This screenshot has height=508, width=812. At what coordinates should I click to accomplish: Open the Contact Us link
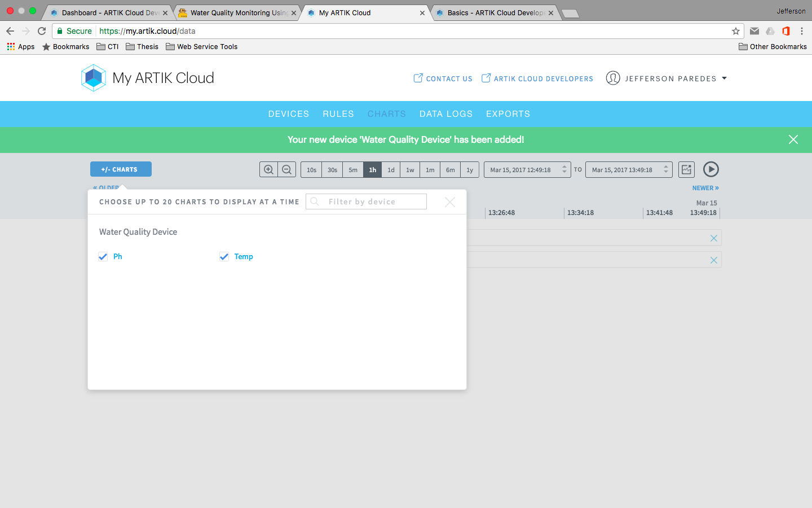443,78
